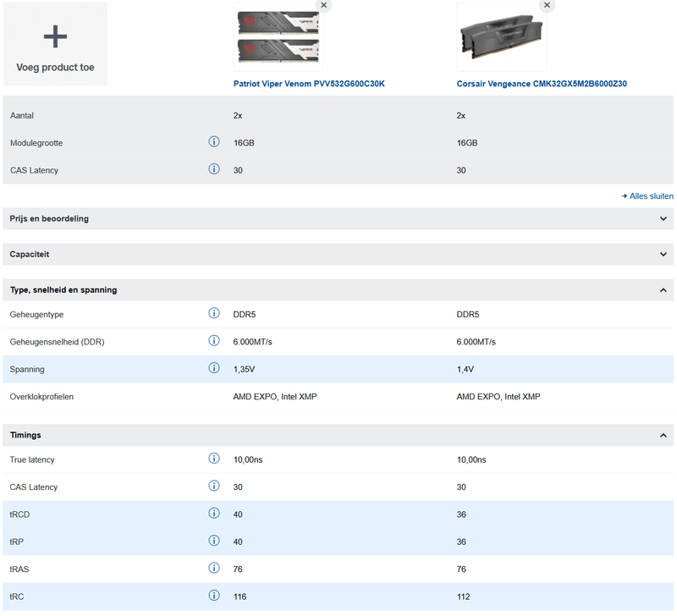677x616 pixels.
Task: Click Voeg product toe label
Action: (x=55, y=68)
